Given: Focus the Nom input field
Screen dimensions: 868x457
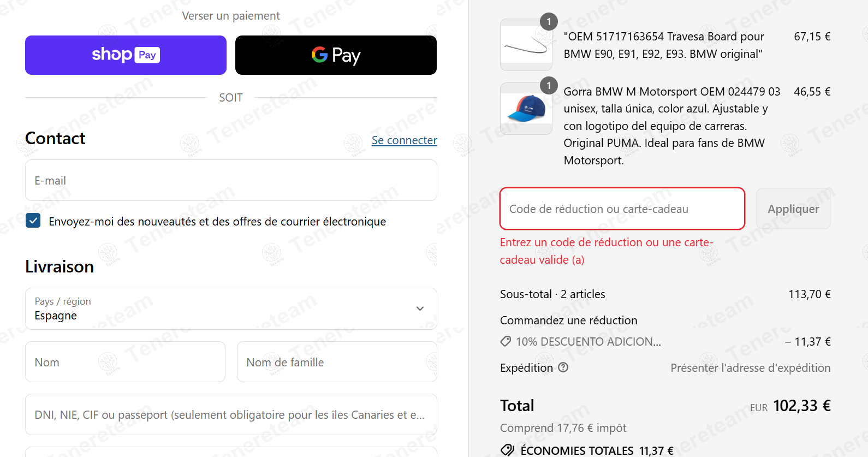Looking at the screenshot, I should click(x=125, y=362).
